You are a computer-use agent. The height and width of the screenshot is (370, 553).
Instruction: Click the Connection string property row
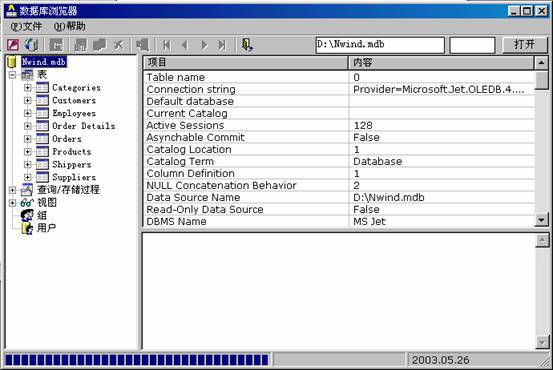pos(339,90)
